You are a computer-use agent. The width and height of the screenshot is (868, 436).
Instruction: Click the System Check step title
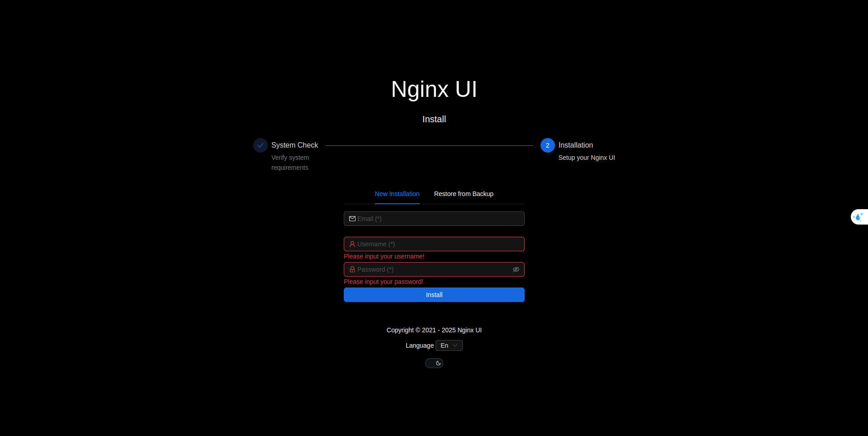click(x=294, y=145)
